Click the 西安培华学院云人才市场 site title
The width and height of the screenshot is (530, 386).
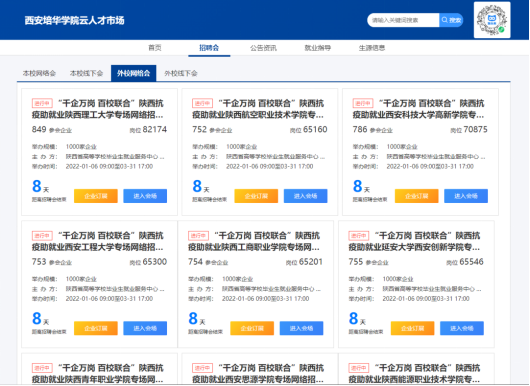coord(74,21)
